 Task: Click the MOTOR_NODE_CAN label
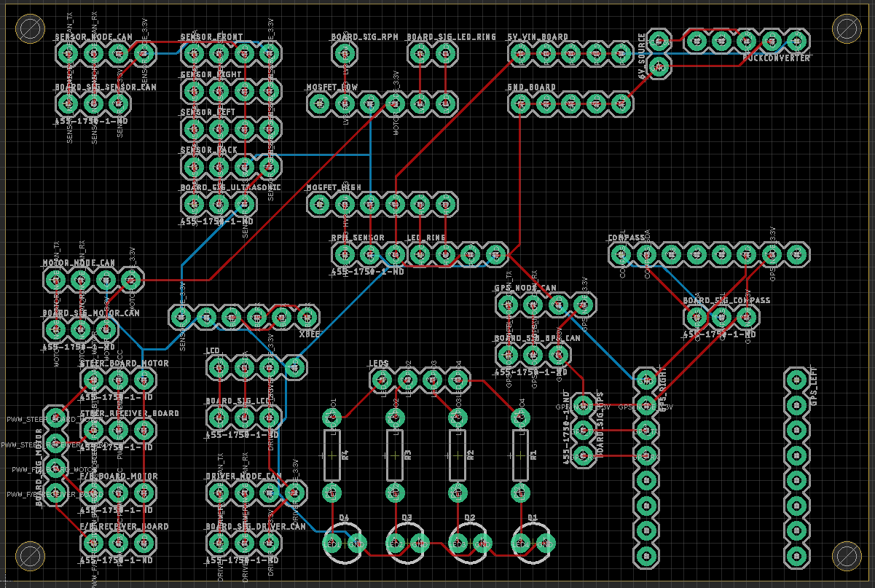[x=78, y=263]
